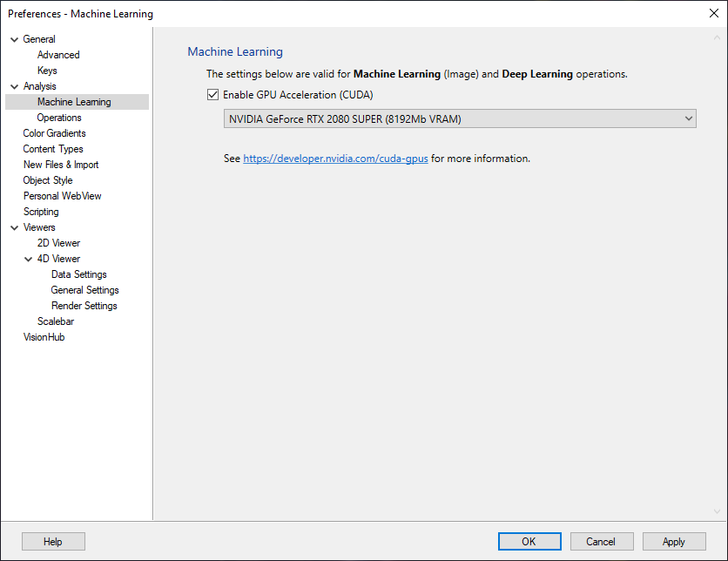
Task: Open Render Settings under 4D Viewer
Action: 84,305
